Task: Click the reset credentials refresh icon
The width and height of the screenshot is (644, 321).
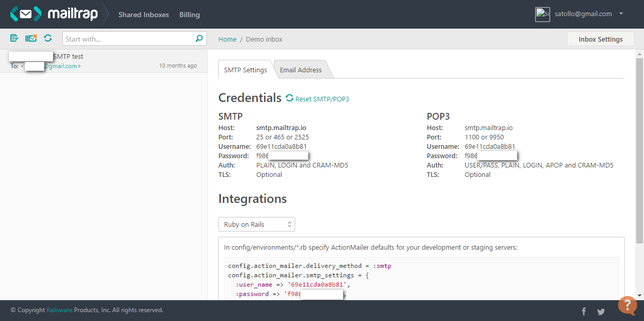Action: 290,98
